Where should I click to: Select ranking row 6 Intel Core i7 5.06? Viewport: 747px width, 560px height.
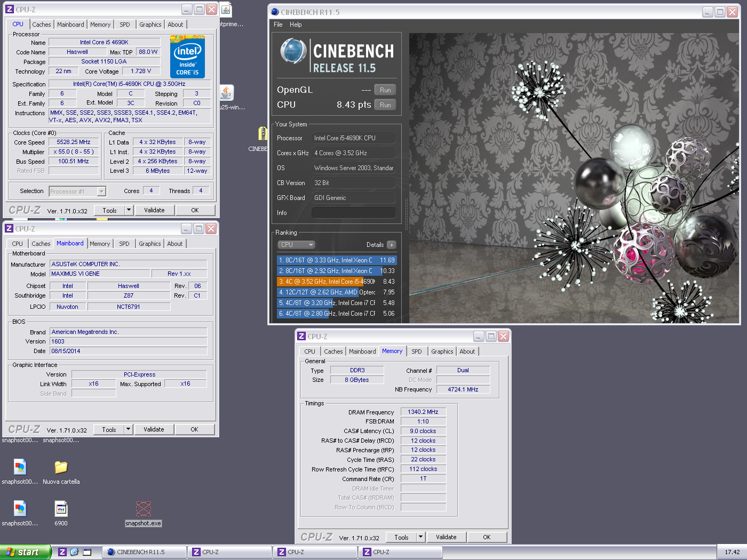coord(337,314)
